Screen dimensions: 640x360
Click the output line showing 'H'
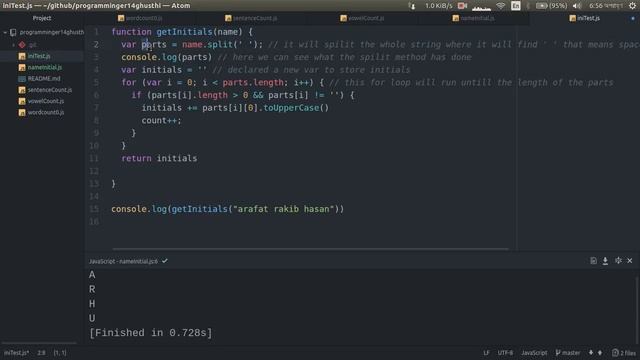pyautogui.click(x=92, y=304)
